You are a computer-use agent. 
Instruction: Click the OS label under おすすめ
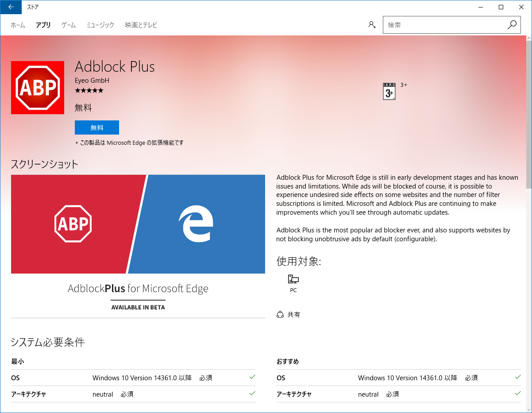point(281,378)
